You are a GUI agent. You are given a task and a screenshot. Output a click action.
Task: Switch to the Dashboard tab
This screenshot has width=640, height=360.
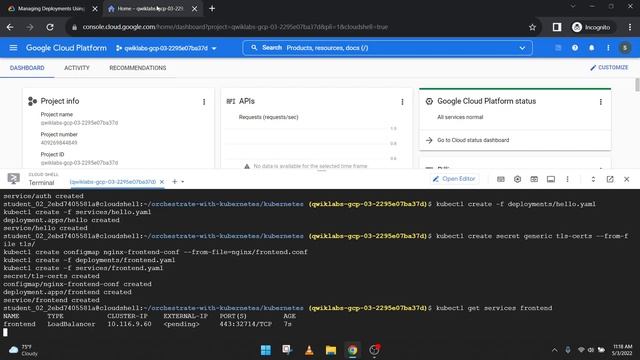click(27, 68)
